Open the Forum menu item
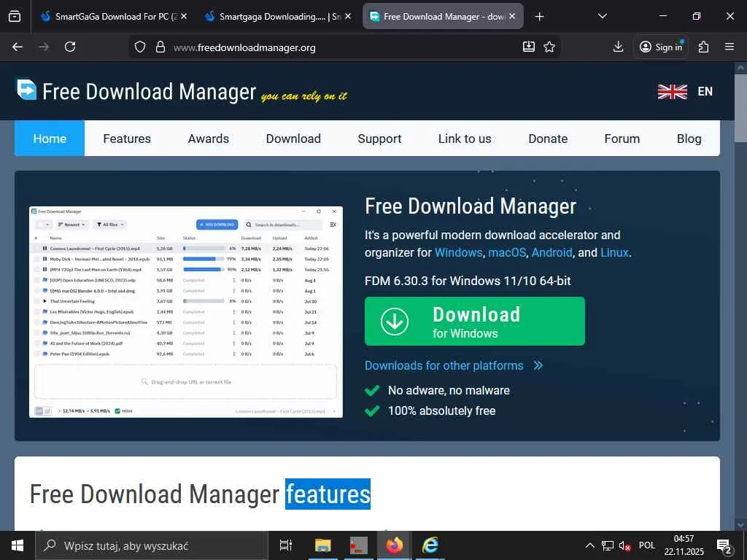 622,139
